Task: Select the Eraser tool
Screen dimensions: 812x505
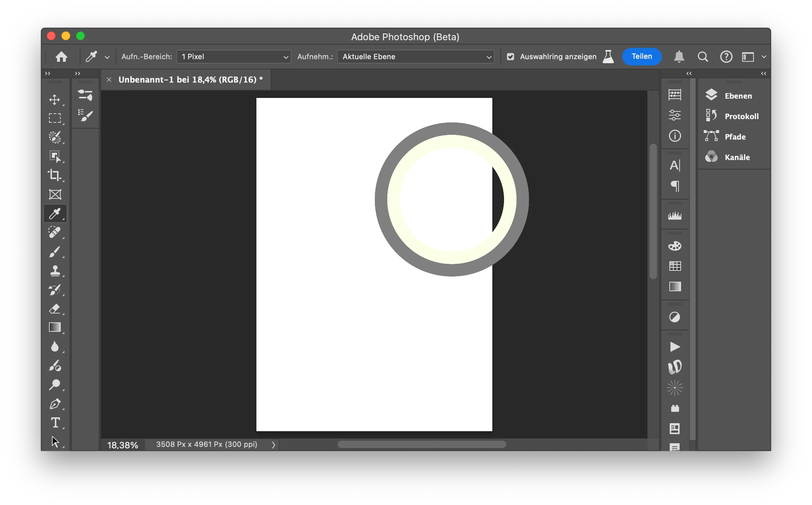Action: pos(55,309)
